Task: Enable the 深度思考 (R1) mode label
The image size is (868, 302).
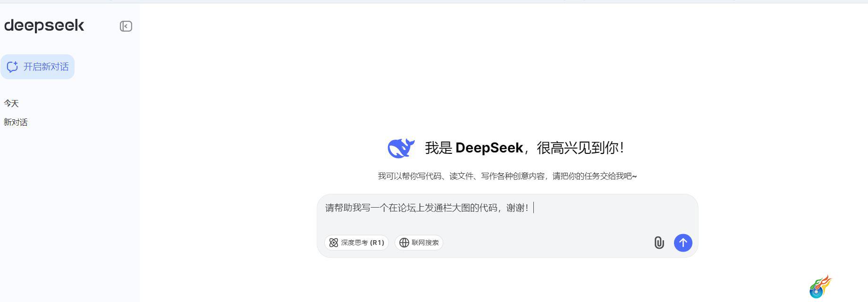Action: (362, 243)
